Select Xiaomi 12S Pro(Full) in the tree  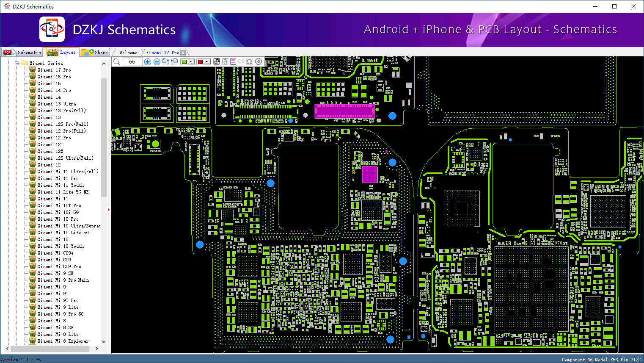click(x=63, y=124)
